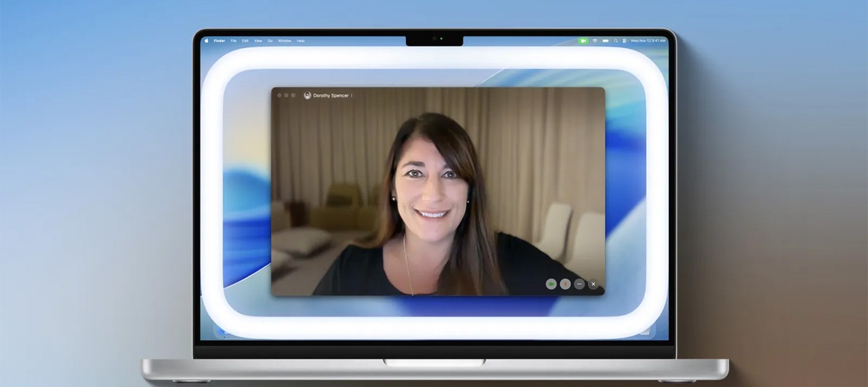
Task: Open Control Center from menu bar
Action: click(x=624, y=41)
